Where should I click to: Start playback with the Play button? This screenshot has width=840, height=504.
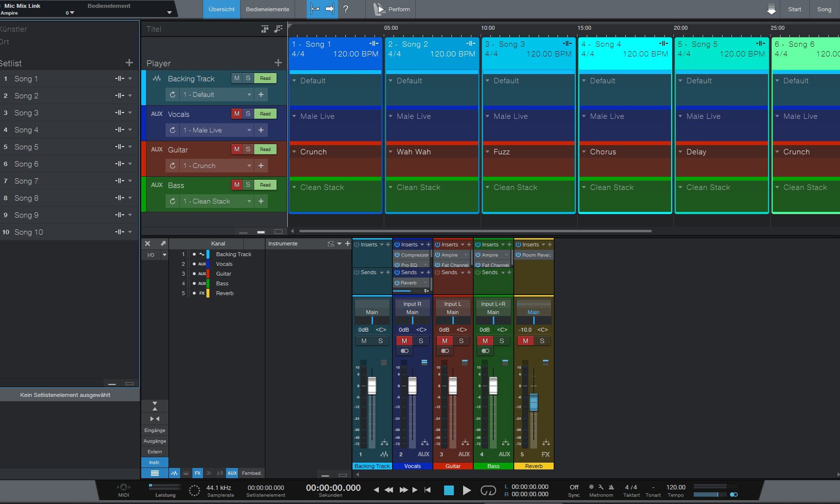coord(467,490)
